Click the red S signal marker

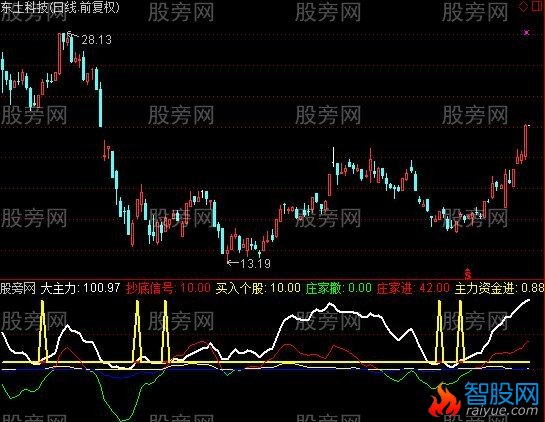pyautogui.click(x=468, y=274)
